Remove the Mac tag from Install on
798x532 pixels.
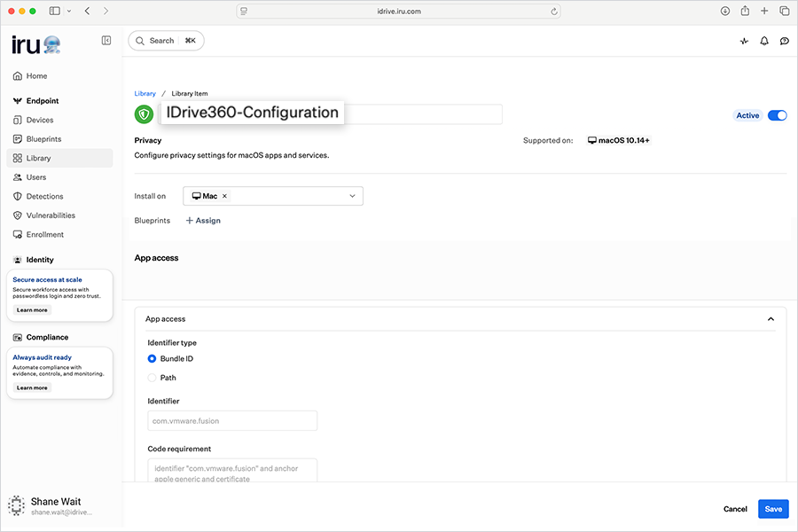224,196
